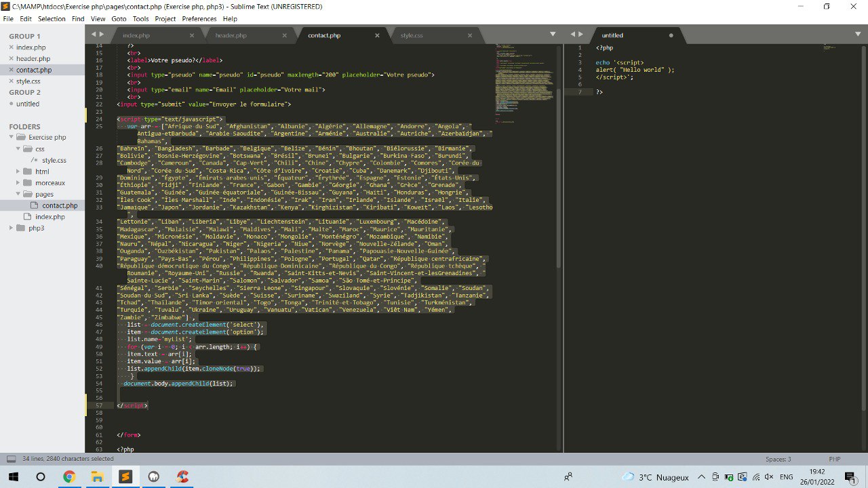Change the Spaces: 3 indentation setting

[778, 459]
